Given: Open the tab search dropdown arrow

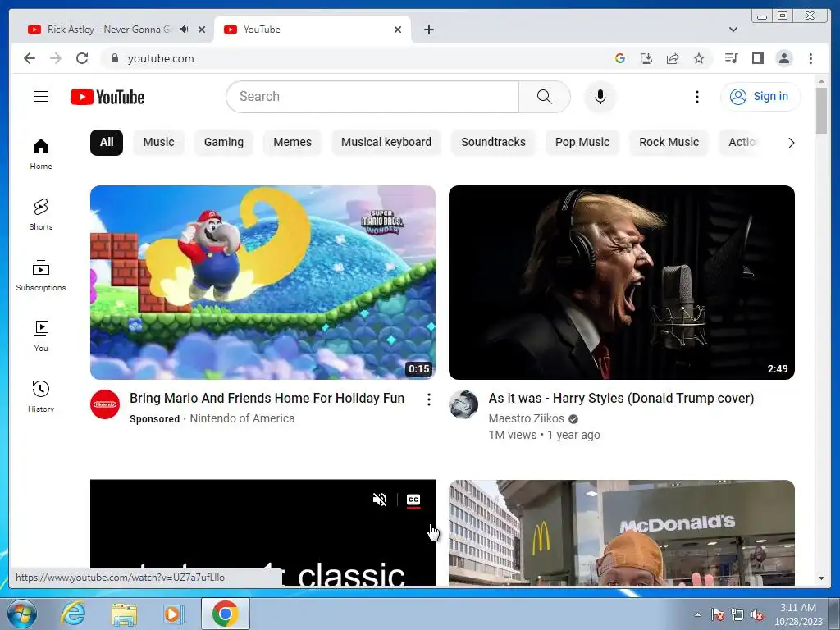Looking at the screenshot, I should [733, 30].
